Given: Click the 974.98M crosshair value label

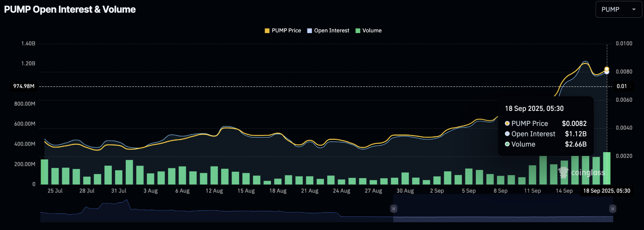Looking at the screenshot, I should [24, 86].
